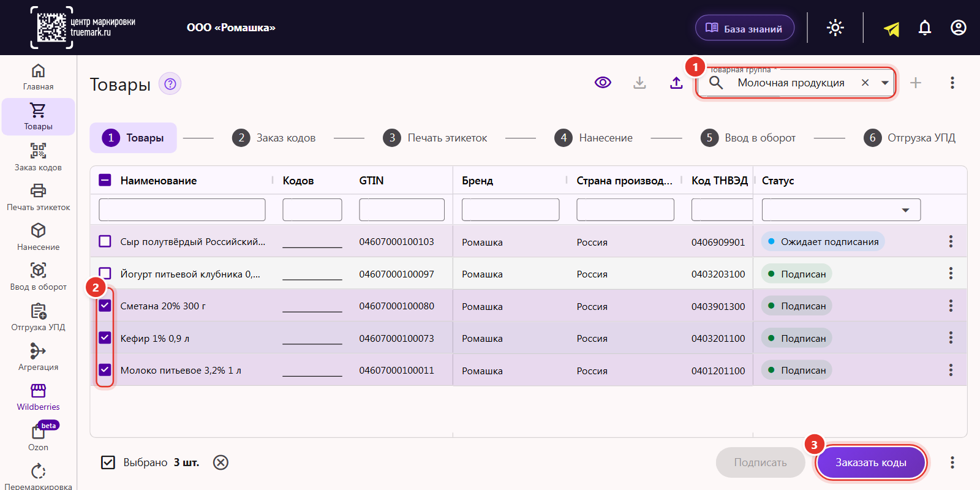This screenshot has height=490, width=980.
Task: Go to step 2 Заказ кодов
Action: click(x=274, y=138)
